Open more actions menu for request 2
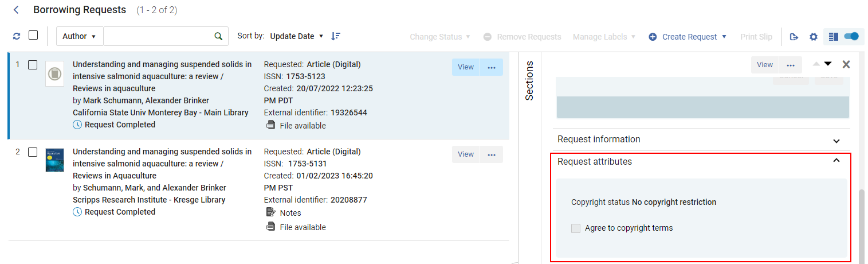 491,154
